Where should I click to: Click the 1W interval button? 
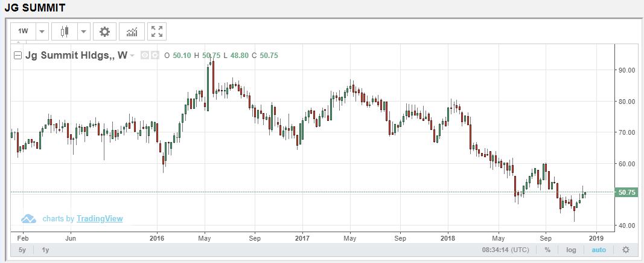pyautogui.click(x=23, y=31)
